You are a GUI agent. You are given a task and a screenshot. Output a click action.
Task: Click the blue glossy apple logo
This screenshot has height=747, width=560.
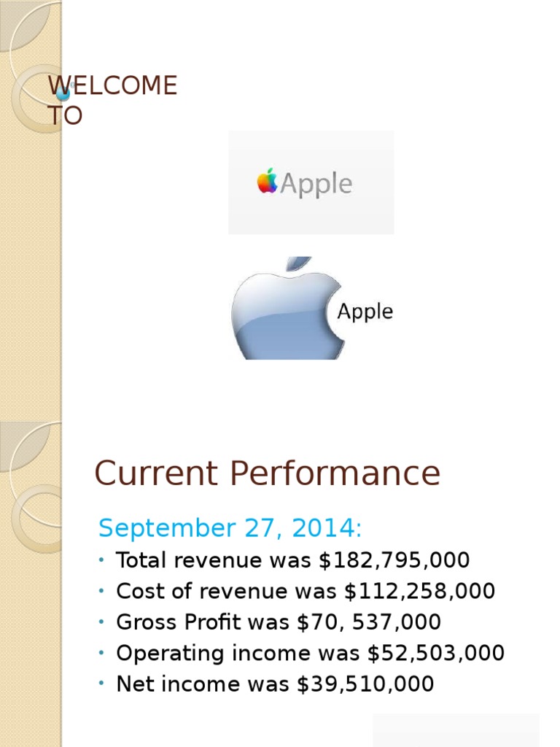pyautogui.click(x=284, y=310)
